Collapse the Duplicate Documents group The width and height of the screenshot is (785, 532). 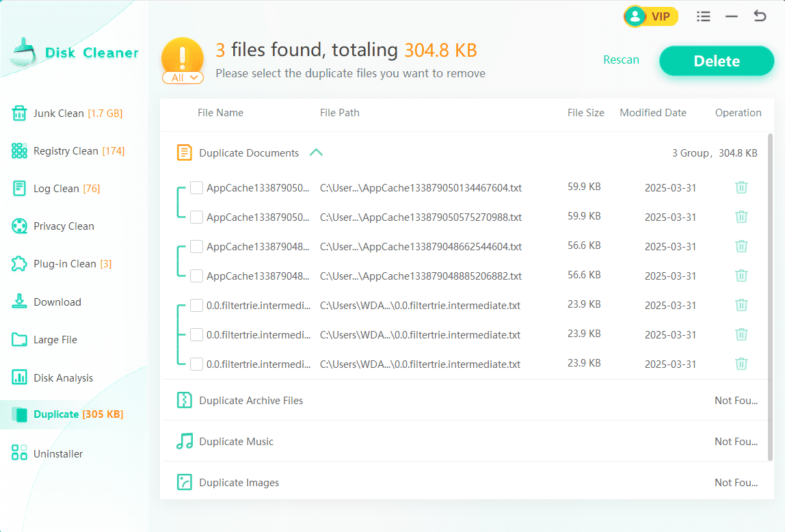tap(316, 153)
